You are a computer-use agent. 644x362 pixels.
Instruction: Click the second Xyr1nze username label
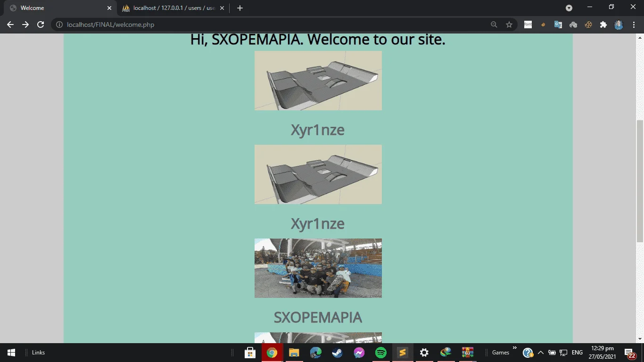point(318,224)
